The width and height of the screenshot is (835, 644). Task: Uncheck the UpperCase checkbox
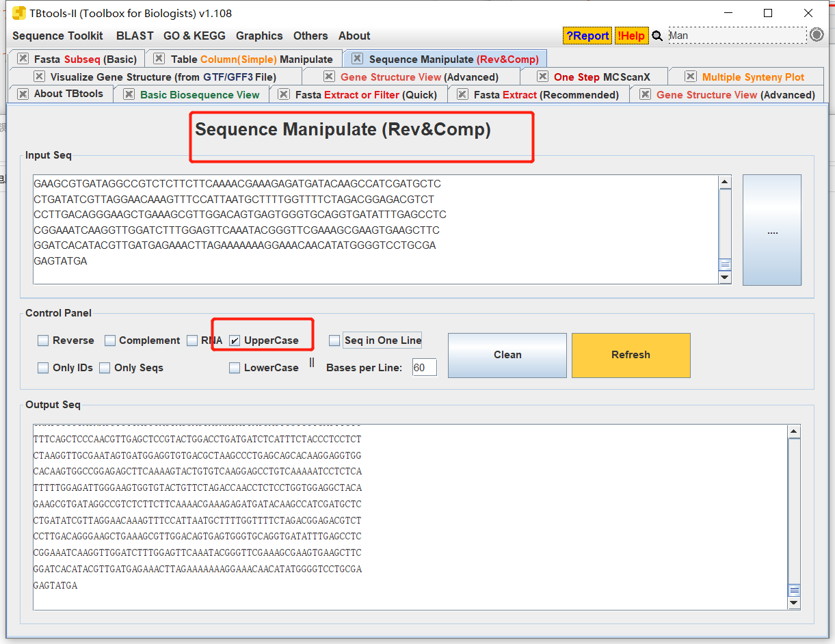(x=235, y=340)
